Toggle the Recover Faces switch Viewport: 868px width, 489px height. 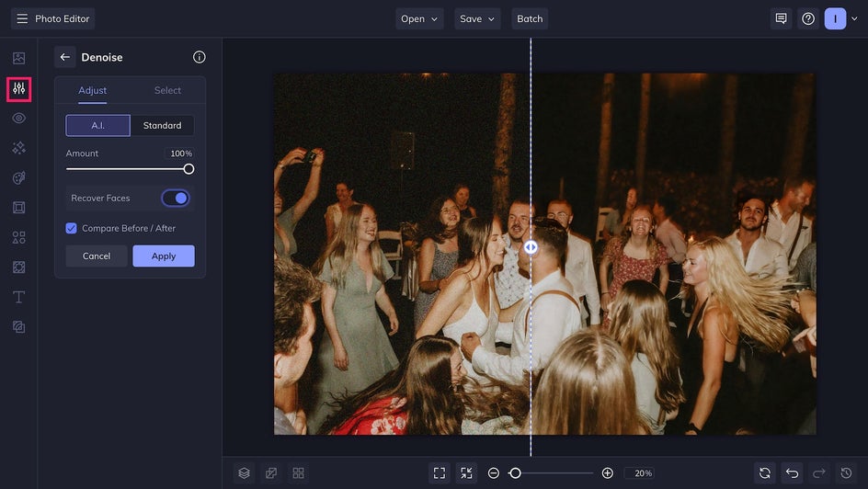tap(176, 198)
